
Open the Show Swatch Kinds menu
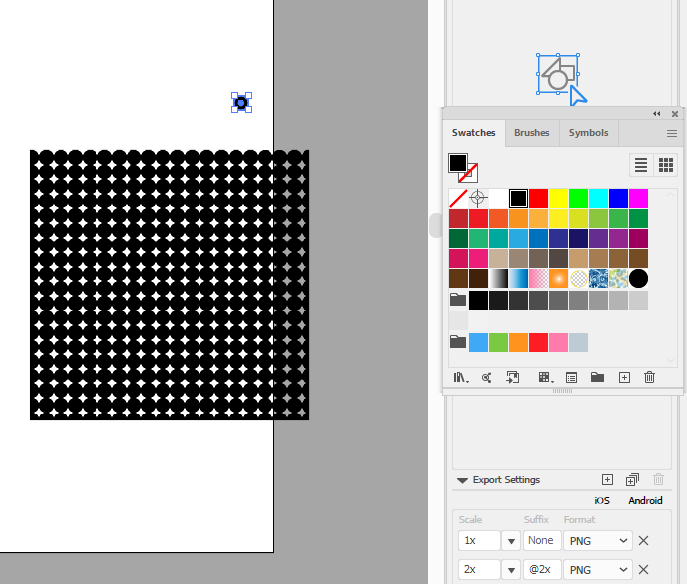tap(545, 378)
